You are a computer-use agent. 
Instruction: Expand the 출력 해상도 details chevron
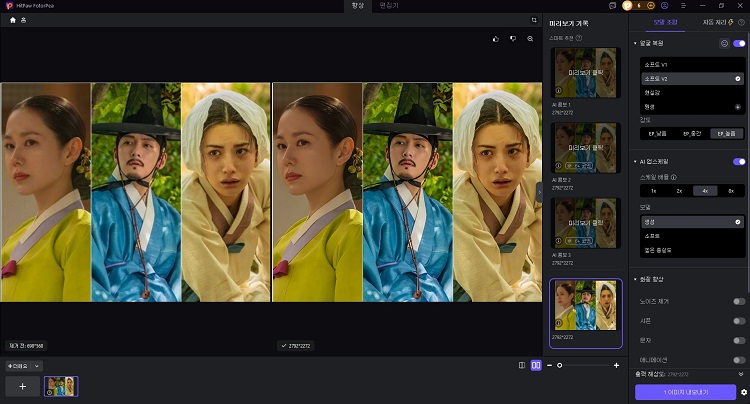(x=741, y=374)
